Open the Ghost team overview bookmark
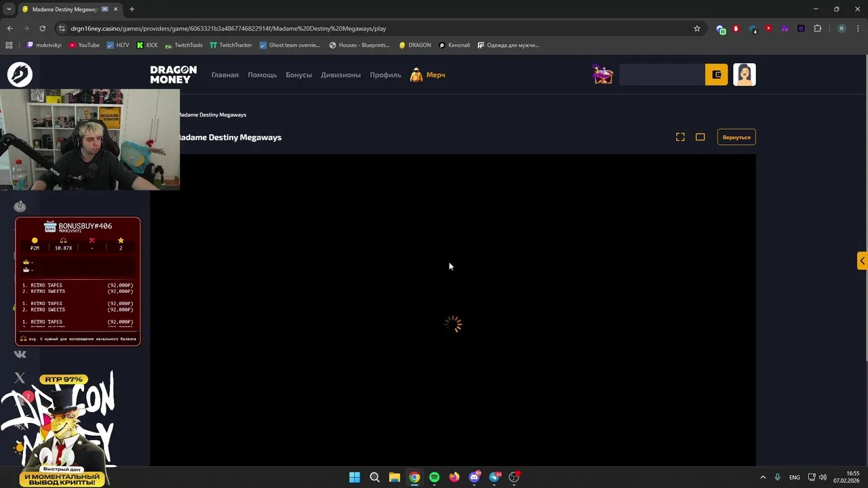This screenshot has height=488, width=868. (290, 45)
